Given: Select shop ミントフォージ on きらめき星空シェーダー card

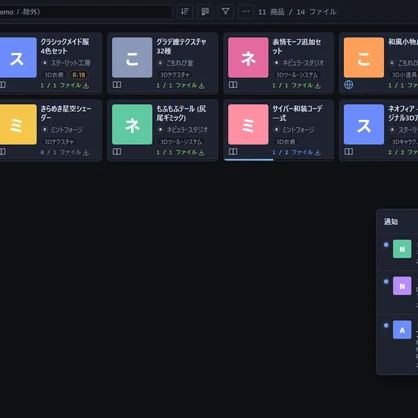Looking at the screenshot, I should coord(66,130).
